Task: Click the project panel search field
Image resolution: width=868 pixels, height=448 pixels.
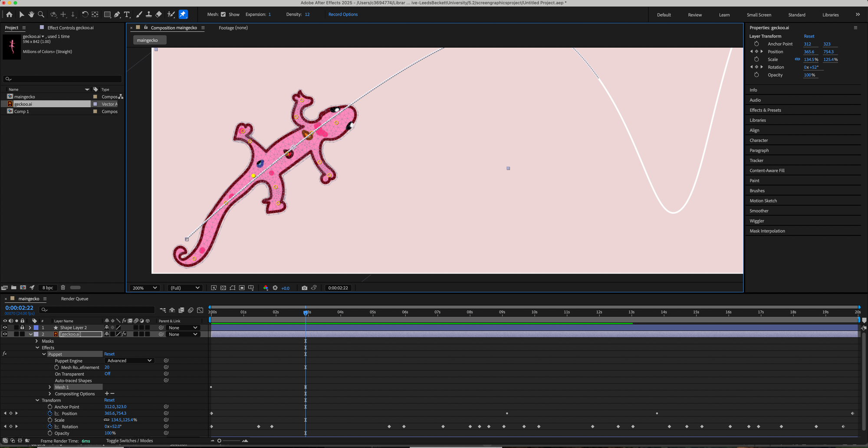Action: pos(62,79)
